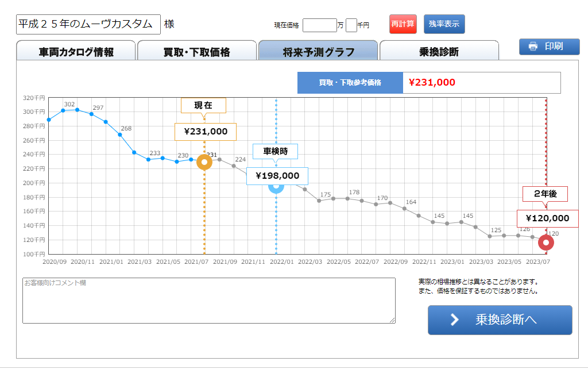Click the 230 data point label

pos(183,155)
